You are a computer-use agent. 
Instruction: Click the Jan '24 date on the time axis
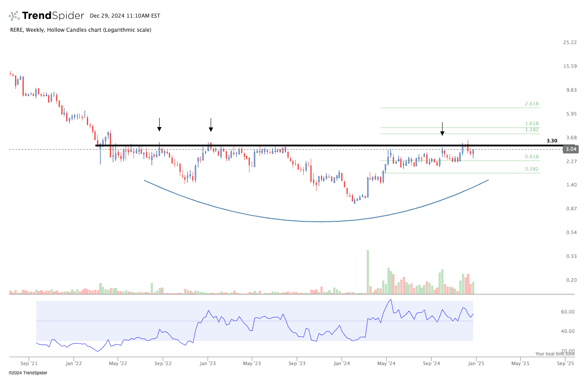[x=342, y=364]
